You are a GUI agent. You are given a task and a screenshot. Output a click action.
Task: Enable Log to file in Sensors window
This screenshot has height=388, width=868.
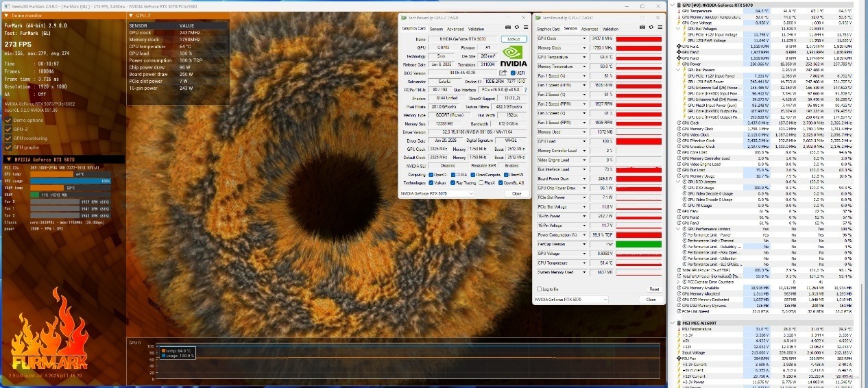pyautogui.click(x=540, y=289)
